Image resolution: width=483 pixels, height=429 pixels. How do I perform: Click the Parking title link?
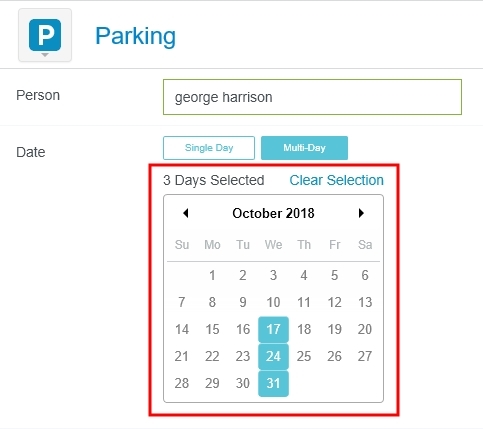[135, 36]
